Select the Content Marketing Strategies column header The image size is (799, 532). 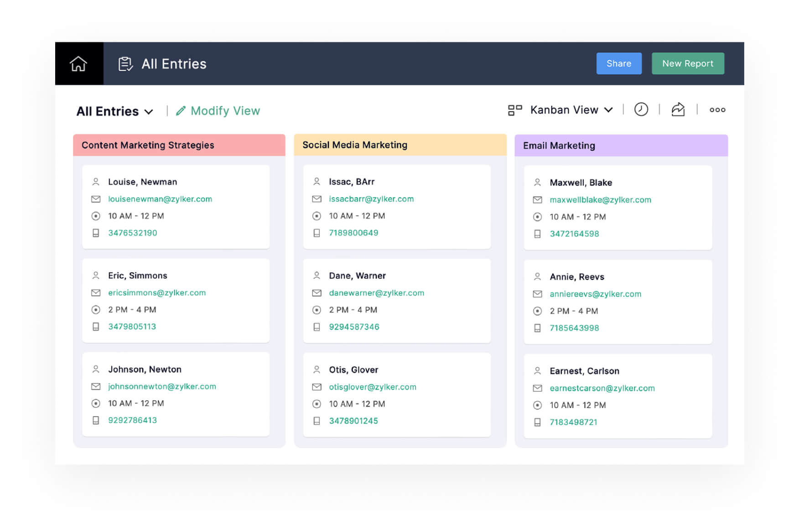[179, 145]
